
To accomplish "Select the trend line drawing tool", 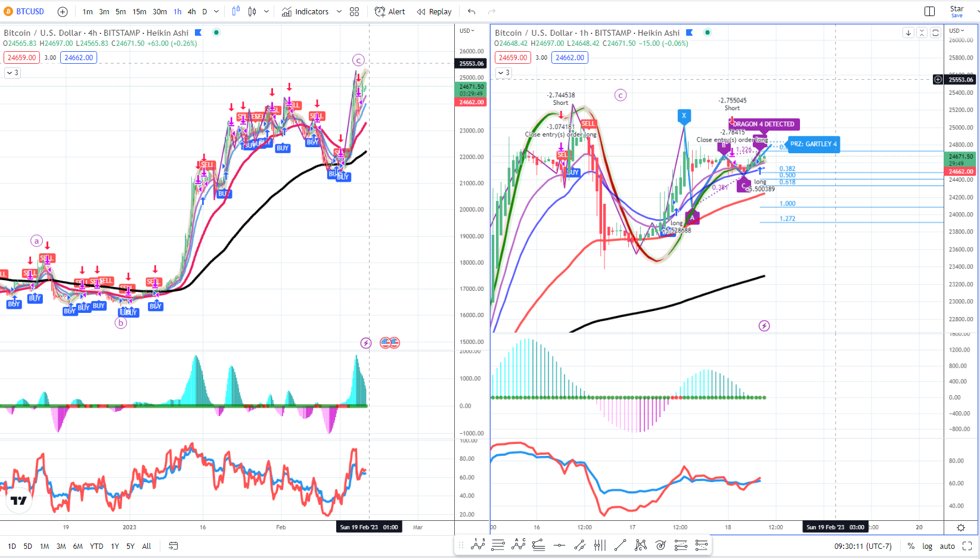I will (620, 545).
